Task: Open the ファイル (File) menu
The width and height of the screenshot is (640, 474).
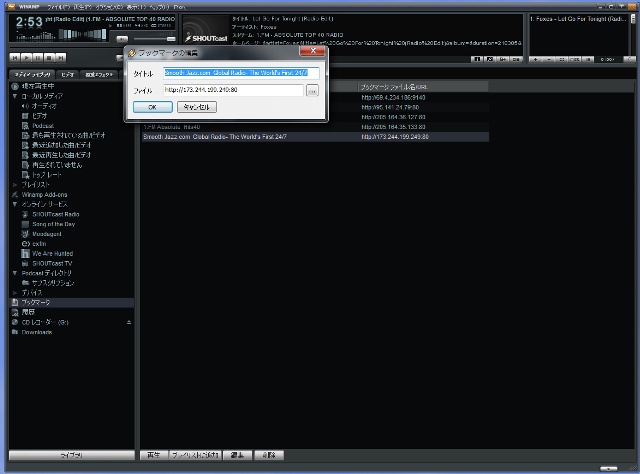Action: (x=58, y=7)
